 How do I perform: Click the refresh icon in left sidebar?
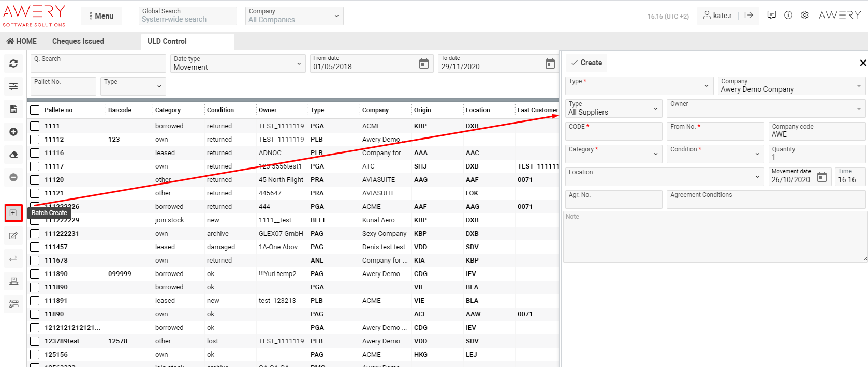point(13,64)
